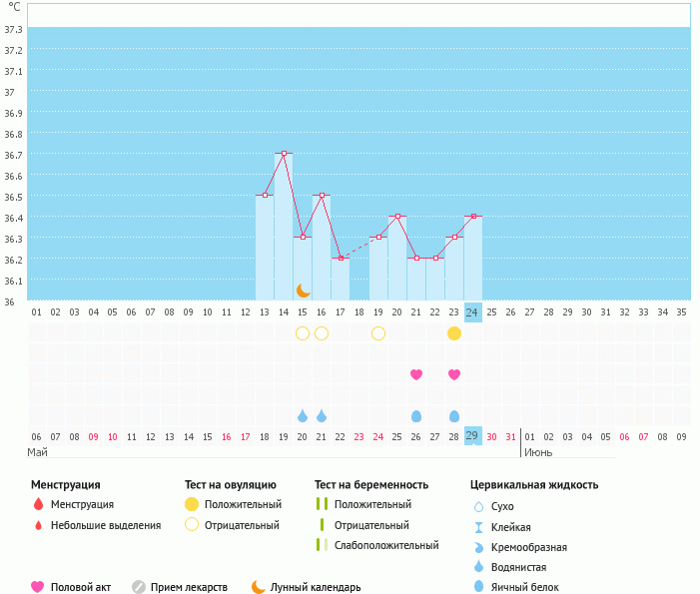
Task: Select the negative ovulation test on day 19
Action: (378, 333)
